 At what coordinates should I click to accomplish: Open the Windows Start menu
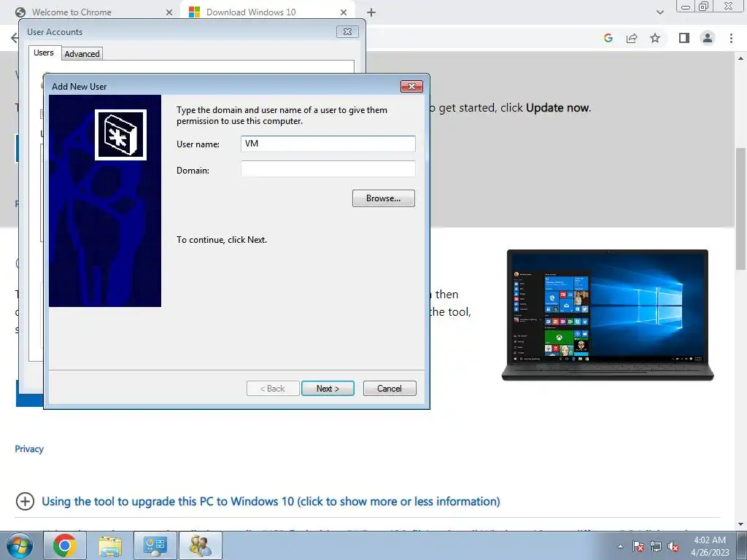pos(19,545)
